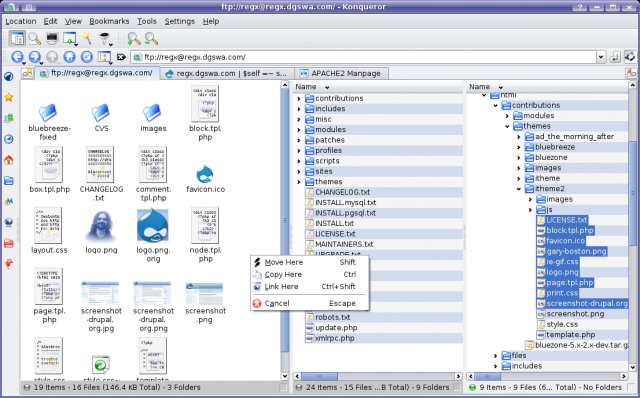Screen dimensions: 640x398
Task: Go forward with the blue Forward arrow
Action: (x=34, y=56)
